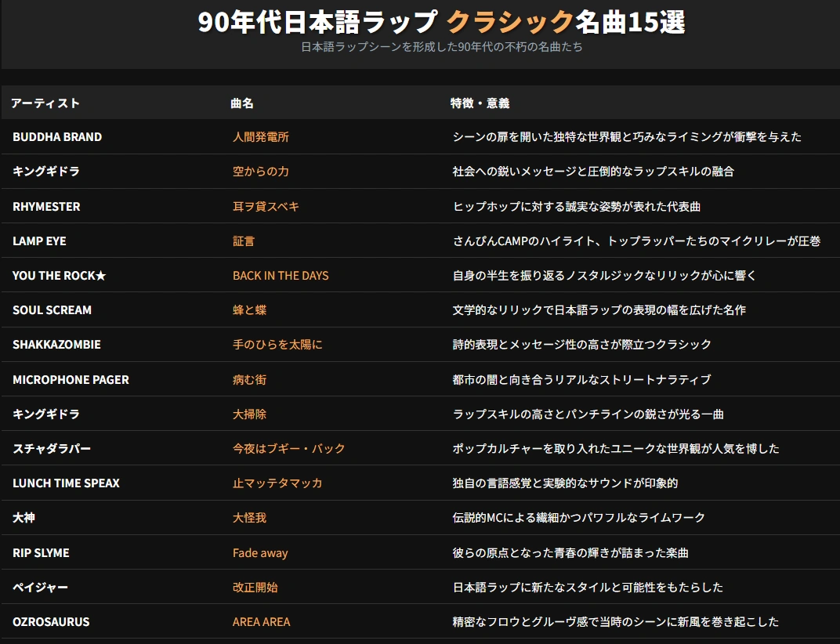This screenshot has height=644, width=840.
Task: Click the description 文学的なリリックで日本語ラップの表現の幅を広げた名作
Action: click(599, 309)
